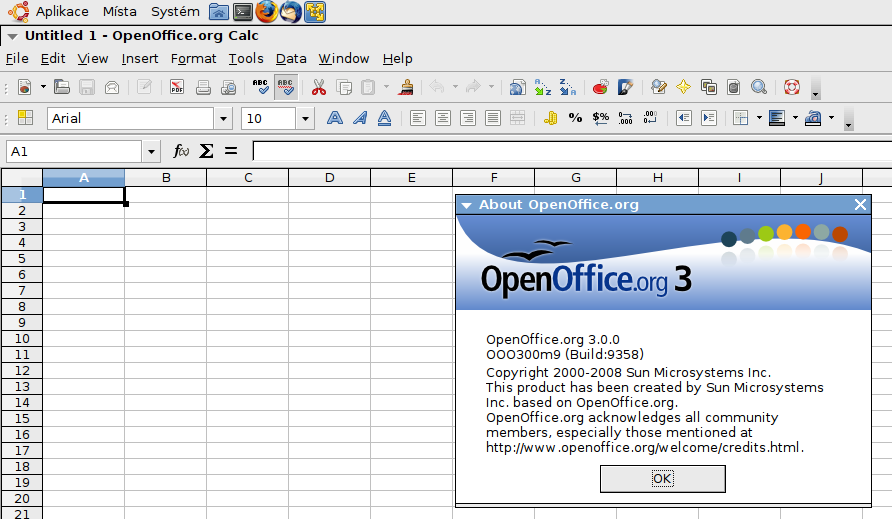Click the Sum sigma button

point(206,151)
